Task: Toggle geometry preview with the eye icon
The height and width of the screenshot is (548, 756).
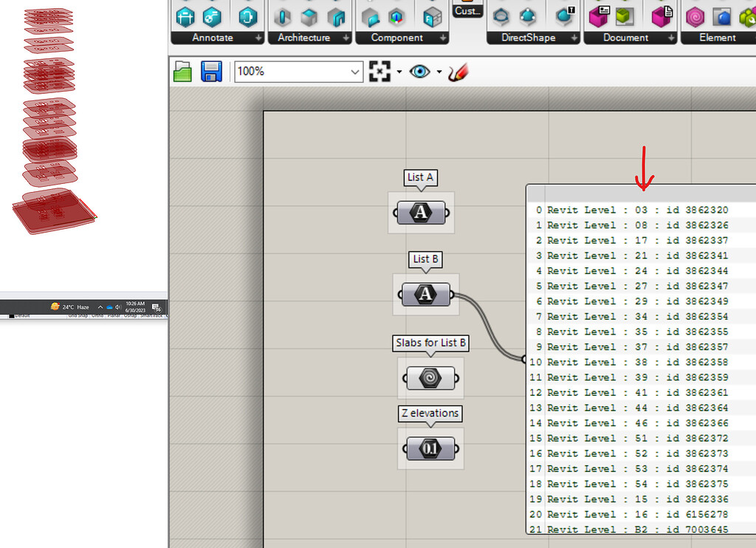Action: click(x=419, y=72)
